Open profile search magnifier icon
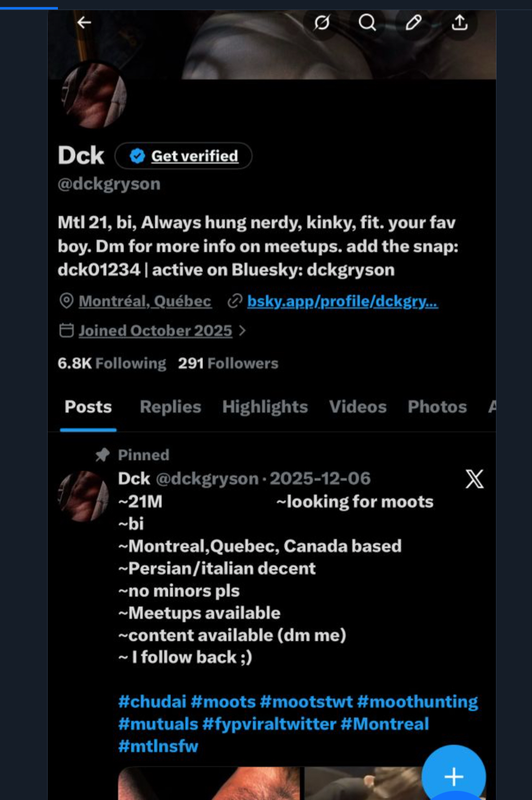The width and height of the screenshot is (532, 800). pos(367,22)
